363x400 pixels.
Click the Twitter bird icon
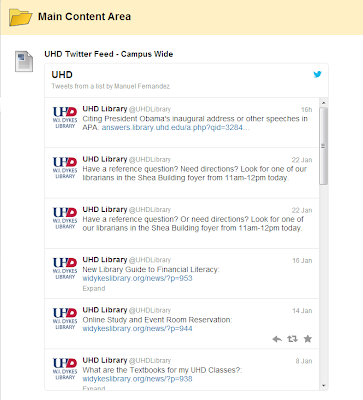click(317, 74)
